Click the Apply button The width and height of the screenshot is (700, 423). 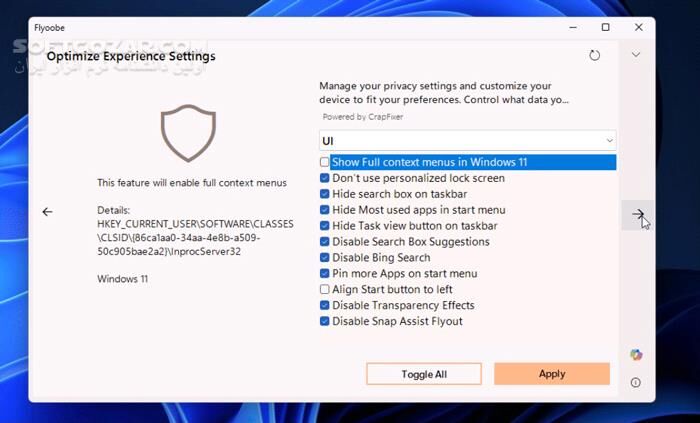tap(551, 374)
